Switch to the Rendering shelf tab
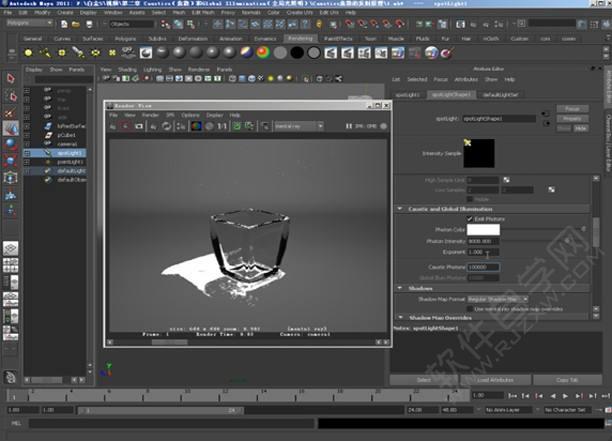Viewport: 612px width, 443px height. [x=300, y=38]
